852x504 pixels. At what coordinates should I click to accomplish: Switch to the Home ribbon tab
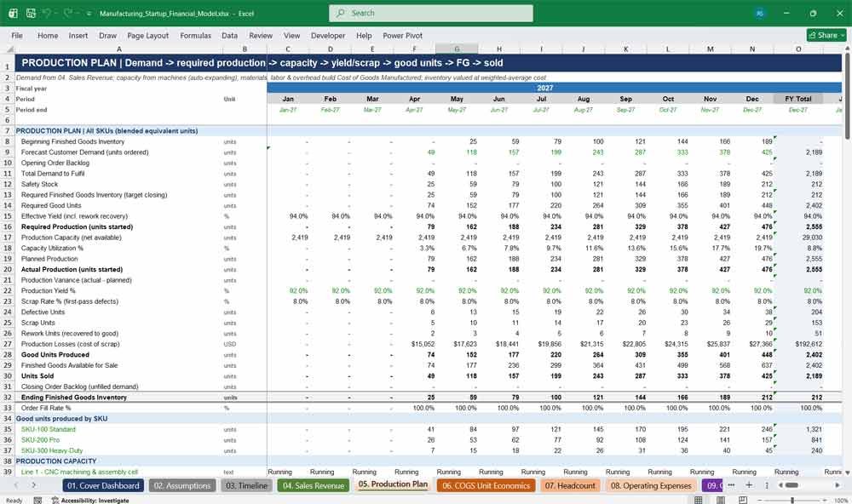point(47,35)
